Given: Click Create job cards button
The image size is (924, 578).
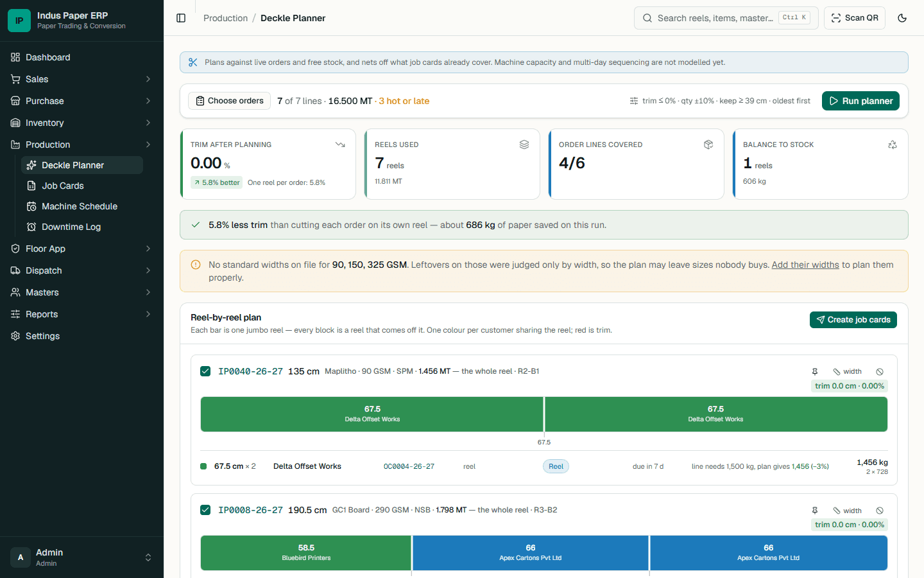Looking at the screenshot, I should pyautogui.click(x=853, y=320).
